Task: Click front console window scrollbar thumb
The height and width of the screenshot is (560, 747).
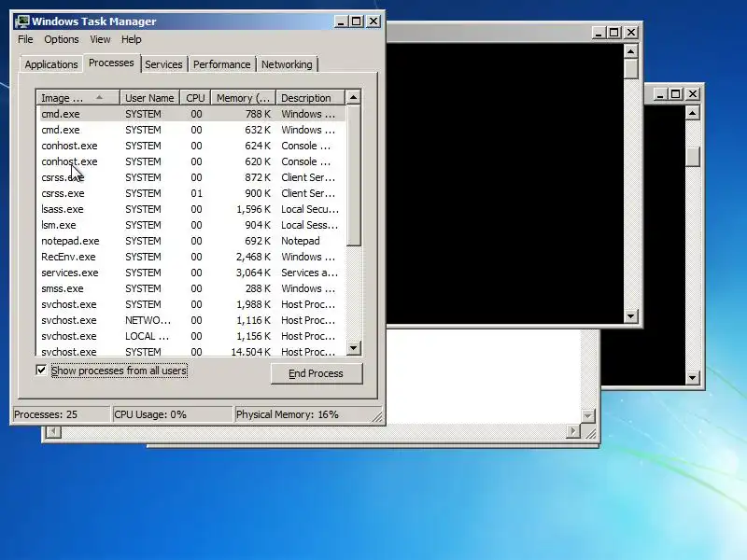Action: [x=631, y=68]
